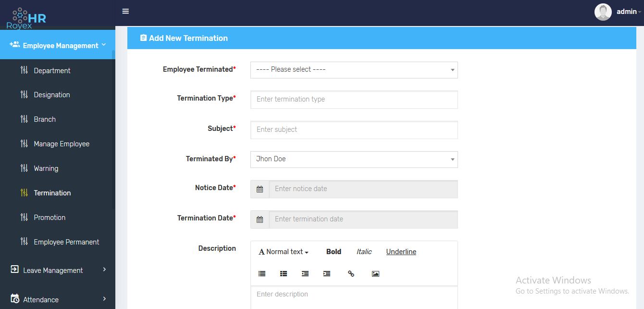Click the clipboard icon beside Add New Termination
The height and width of the screenshot is (309, 644).
[143, 38]
